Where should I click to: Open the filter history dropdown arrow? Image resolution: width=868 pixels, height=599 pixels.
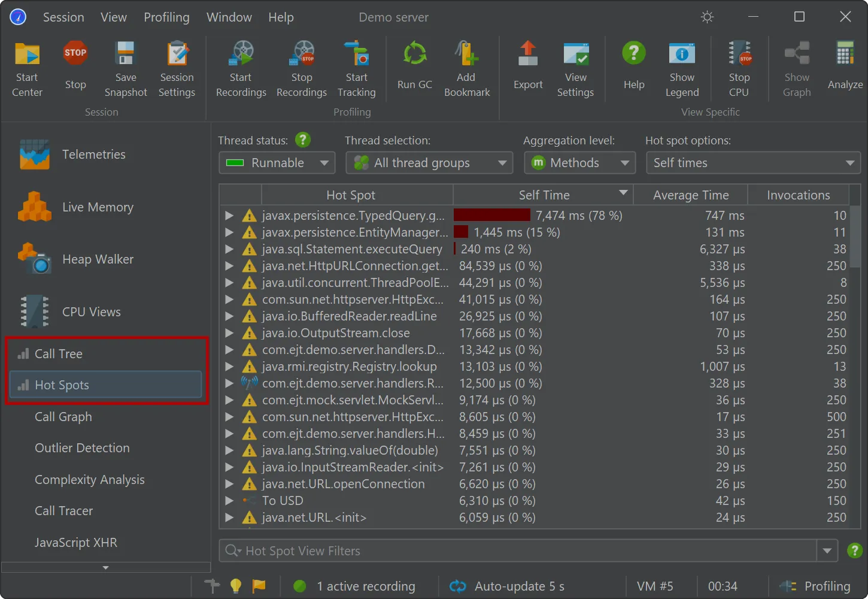pyautogui.click(x=827, y=550)
